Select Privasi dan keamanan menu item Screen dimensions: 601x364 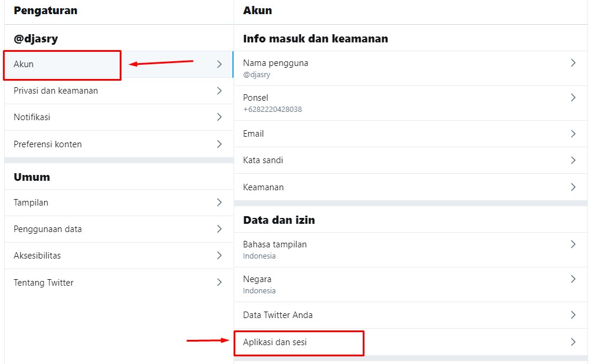(x=56, y=91)
